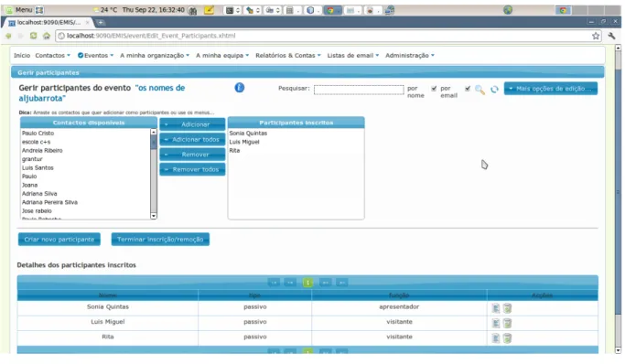Toggle the 'por email' checkbox

click(x=468, y=89)
